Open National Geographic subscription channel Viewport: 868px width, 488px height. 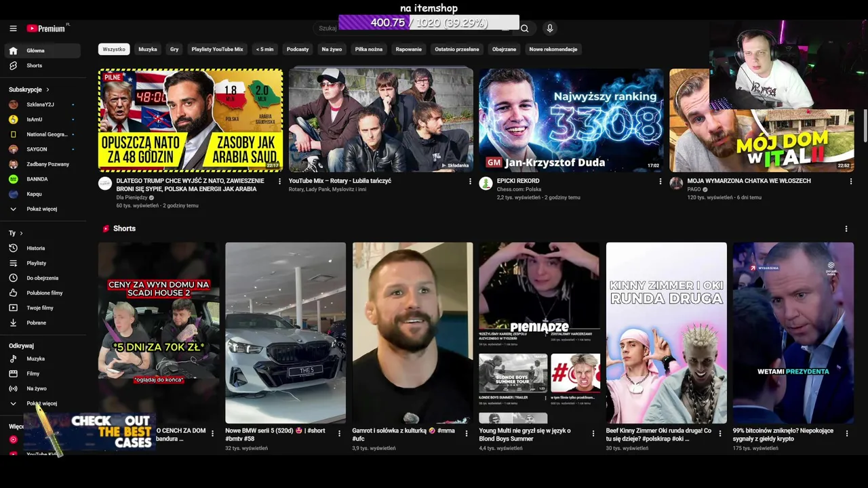click(x=42, y=134)
